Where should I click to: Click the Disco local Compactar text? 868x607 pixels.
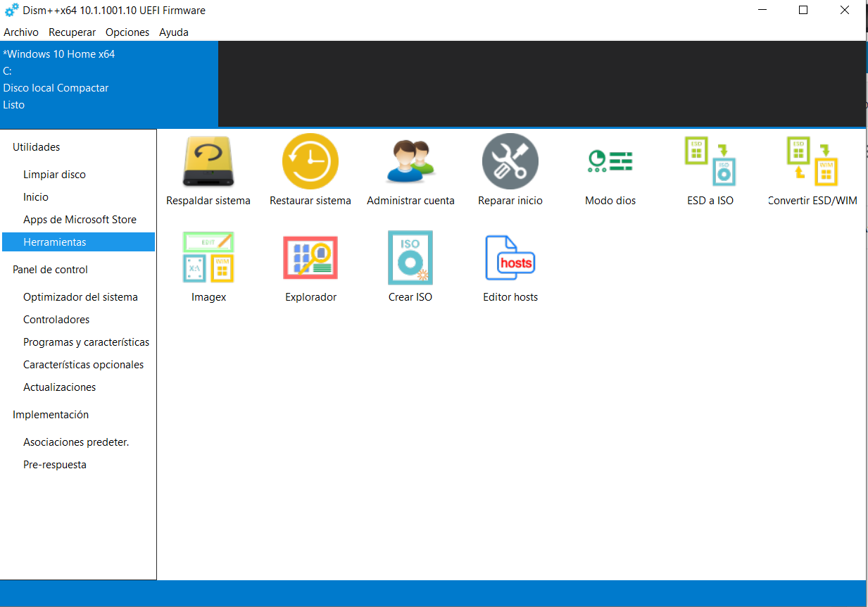point(56,88)
